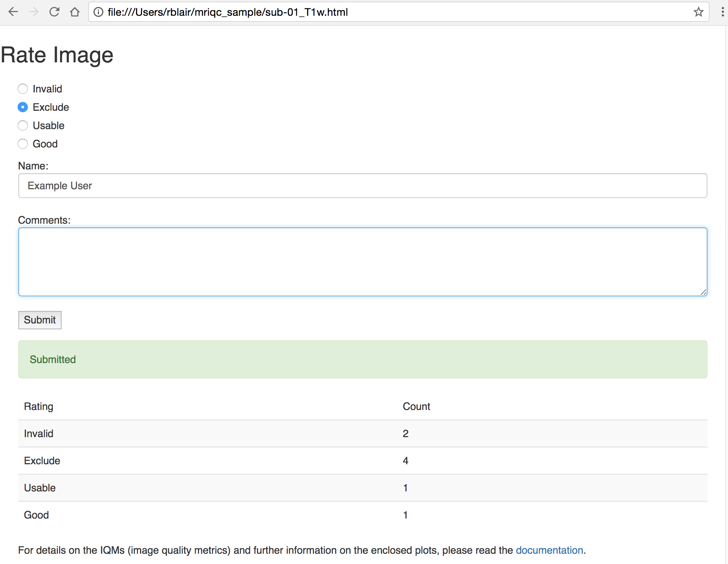Reload the page with refresh icon
This screenshot has width=728, height=564.
(54, 12)
